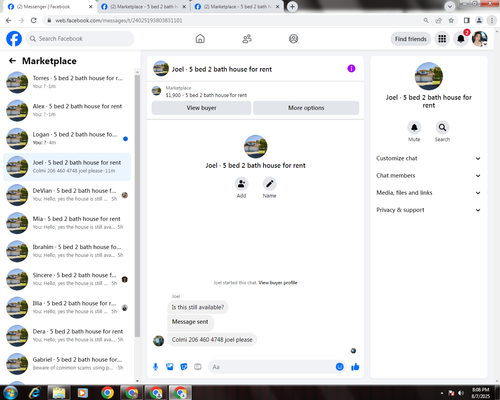500x400 pixels.
Task: Switch to the third Marketplace browser tab
Action: pyautogui.click(x=237, y=7)
